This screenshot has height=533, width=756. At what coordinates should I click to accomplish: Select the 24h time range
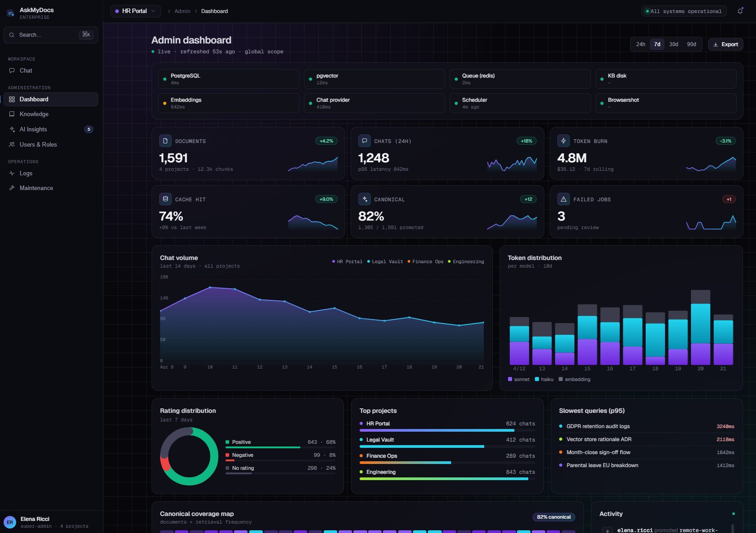tap(641, 44)
